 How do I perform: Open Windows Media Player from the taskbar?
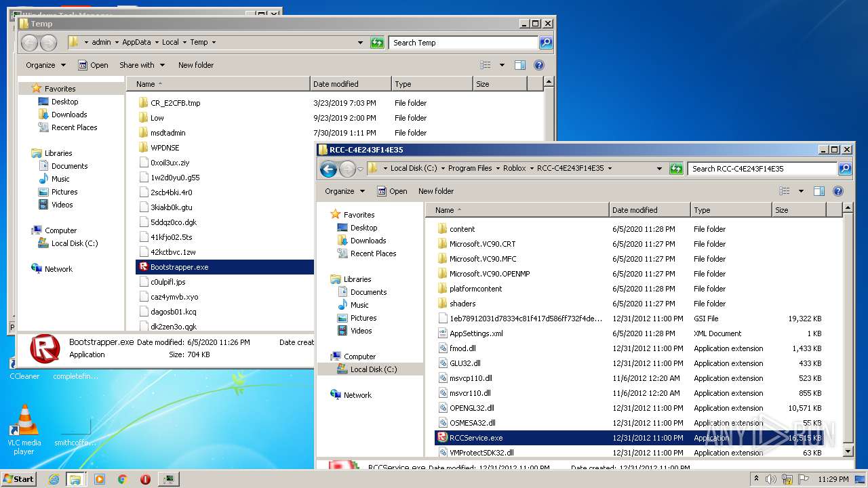(100, 479)
